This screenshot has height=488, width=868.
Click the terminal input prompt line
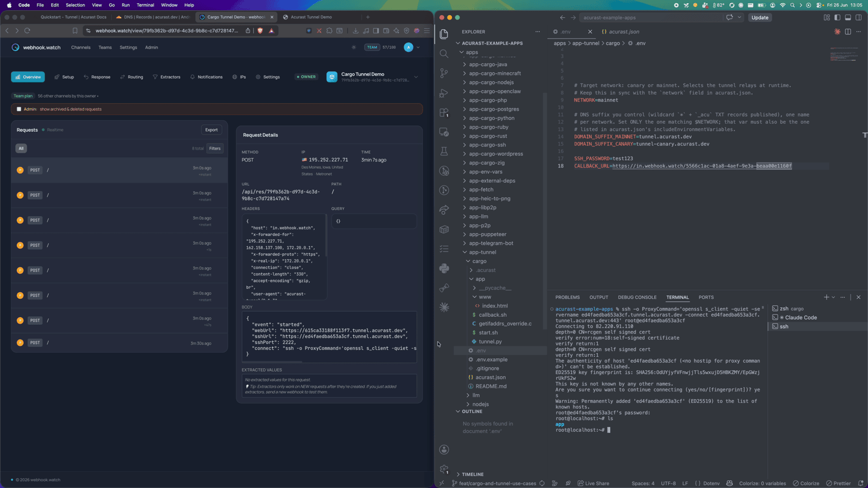click(x=583, y=430)
